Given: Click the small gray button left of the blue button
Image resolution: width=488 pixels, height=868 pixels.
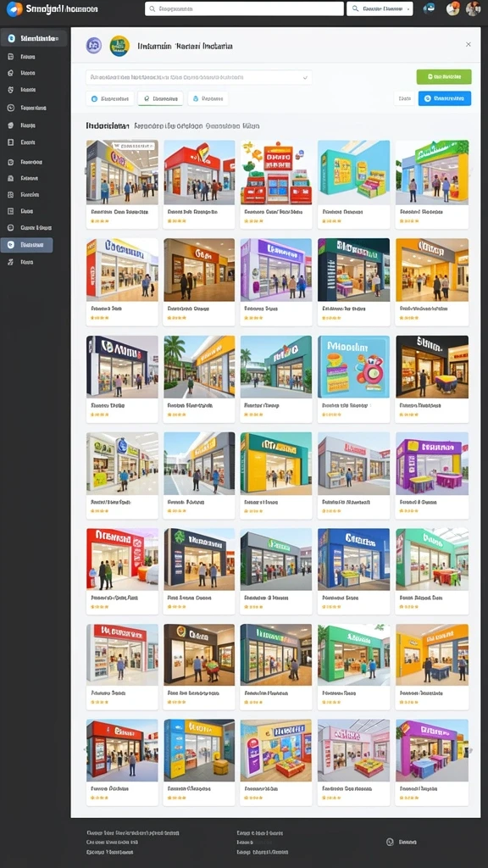Looking at the screenshot, I should coord(404,98).
